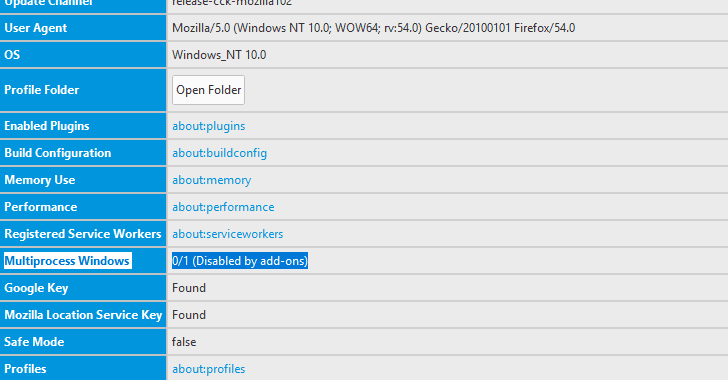This screenshot has height=380, width=728.
Task: Visit the about:serviceworkers link
Action: click(x=228, y=234)
